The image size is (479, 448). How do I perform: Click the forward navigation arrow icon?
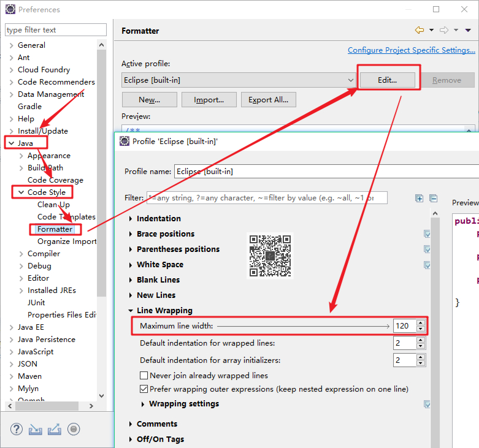pos(444,30)
